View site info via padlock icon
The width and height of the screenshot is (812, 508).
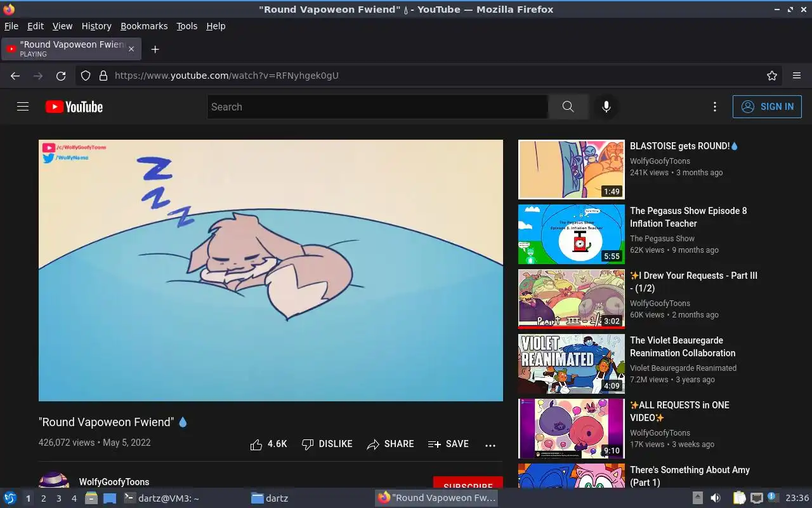click(103, 76)
